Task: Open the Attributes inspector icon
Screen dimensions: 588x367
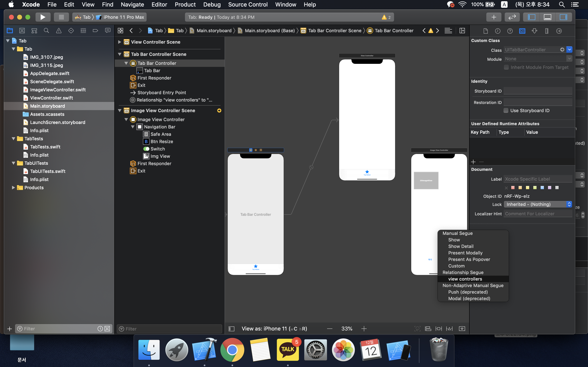Action: (x=534, y=31)
